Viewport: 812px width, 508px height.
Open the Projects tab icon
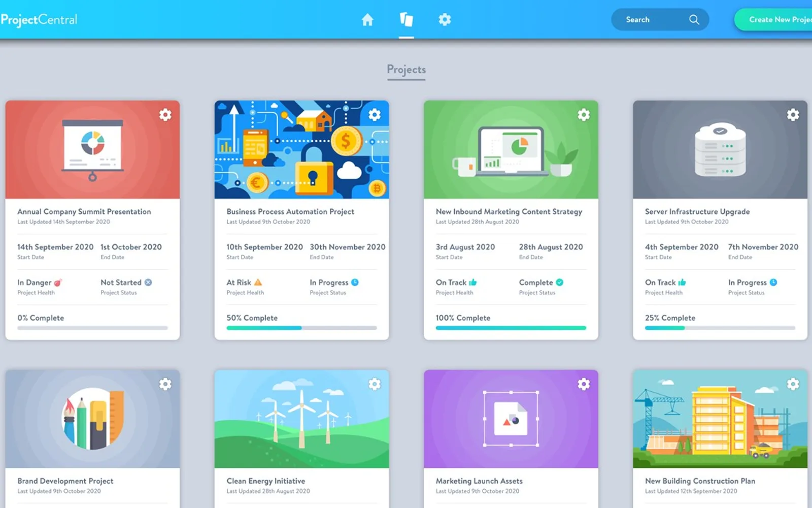(x=407, y=20)
